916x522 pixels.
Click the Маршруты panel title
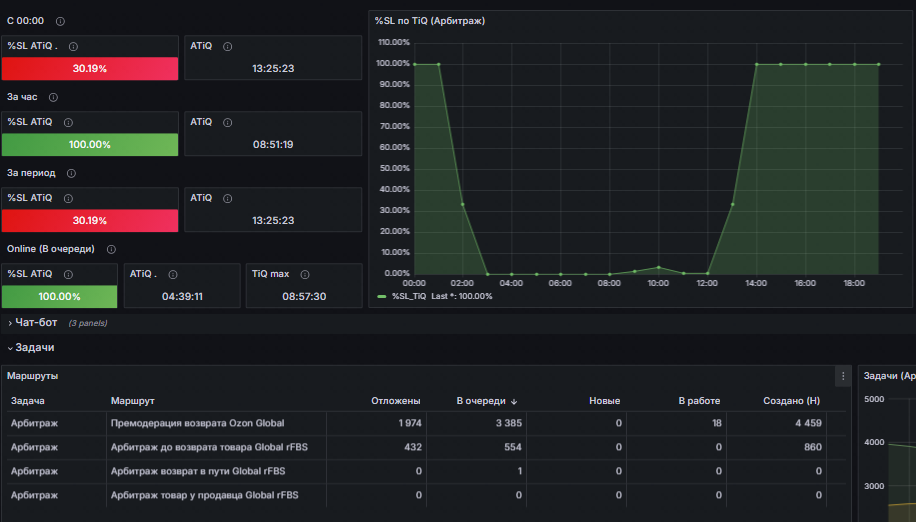[32, 375]
